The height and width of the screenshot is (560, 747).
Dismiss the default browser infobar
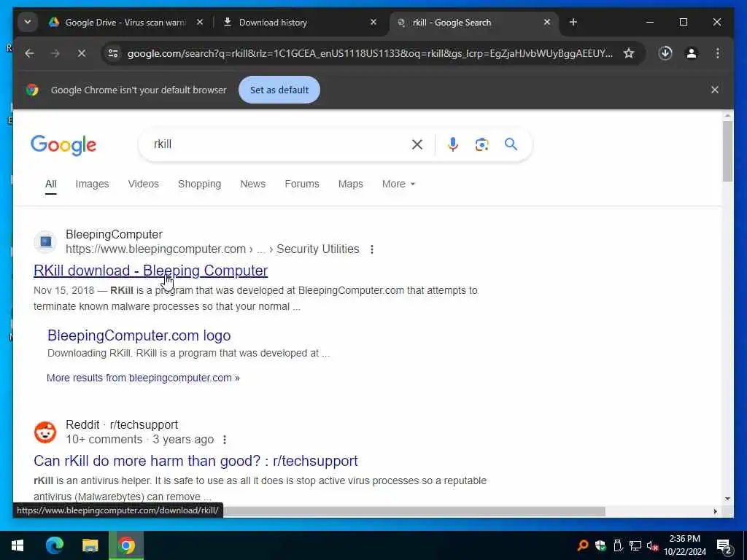tap(715, 90)
